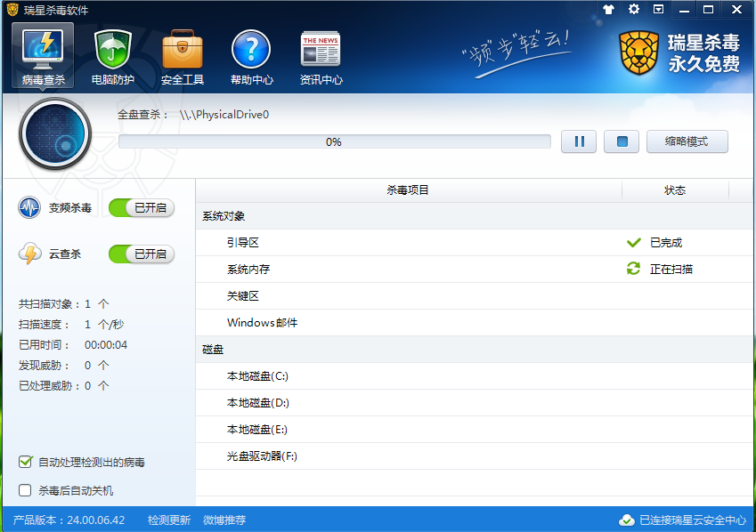Open the 安全工具 toolbox tab
756x532 pixels.
[x=183, y=55]
